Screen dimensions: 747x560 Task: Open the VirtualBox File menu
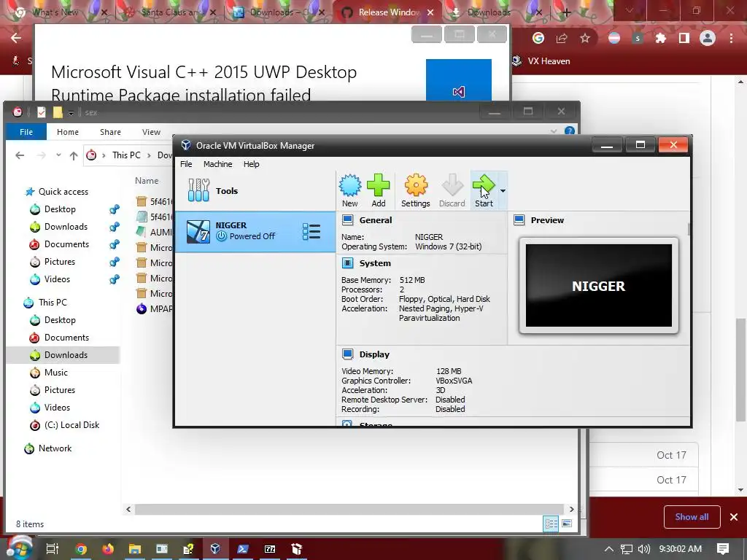(x=186, y=164)
